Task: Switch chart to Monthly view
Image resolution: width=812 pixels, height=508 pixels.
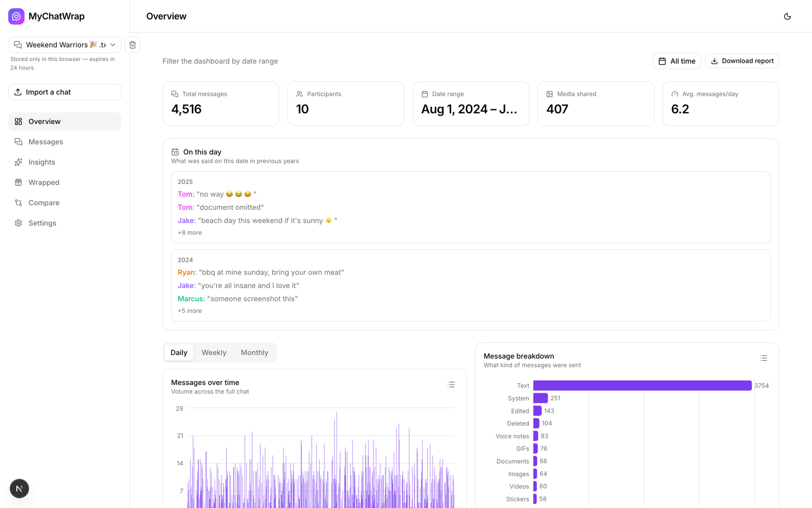Action: pyautogui.click(x=254, y=353)
